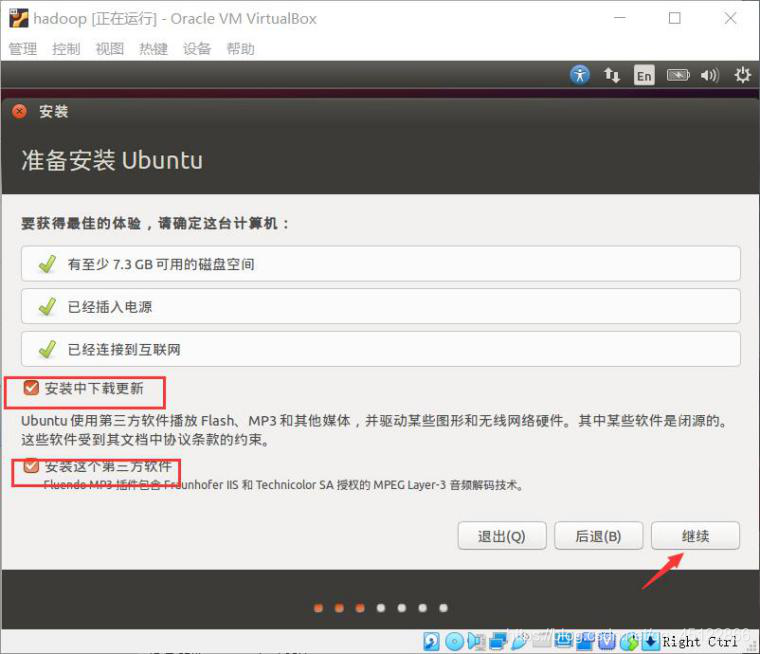Click VirtualBox display settings status icon
Viewport: 760px width, 654px height.
pyautogui.click(x=563, y=641)
